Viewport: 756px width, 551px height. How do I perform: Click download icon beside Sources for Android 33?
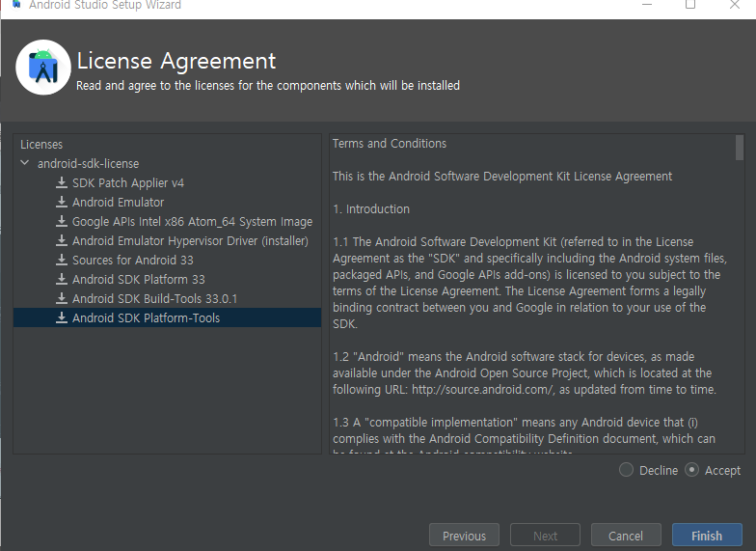point(62,261)
